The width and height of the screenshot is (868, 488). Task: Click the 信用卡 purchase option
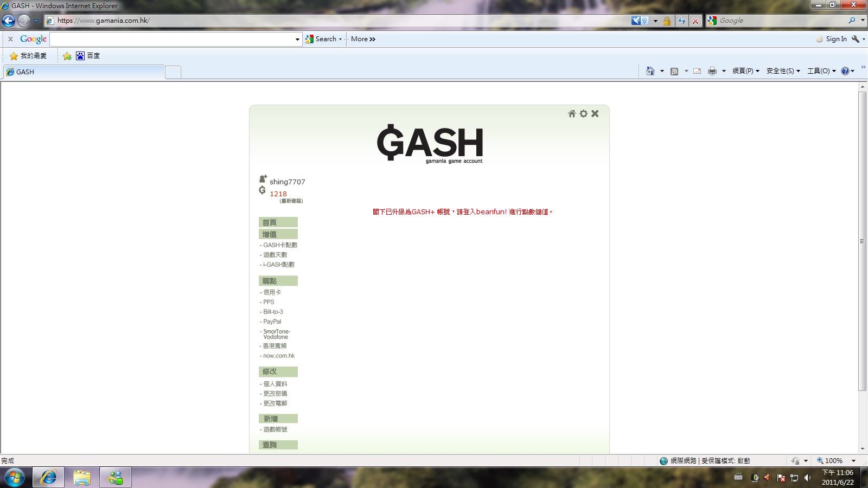coord(272,292)
